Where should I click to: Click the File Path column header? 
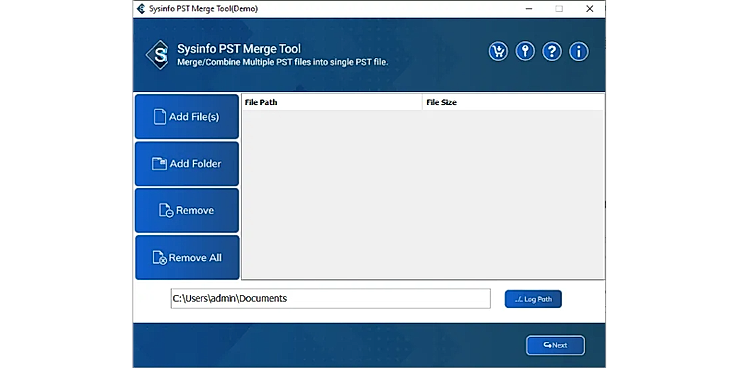point(332,102)
